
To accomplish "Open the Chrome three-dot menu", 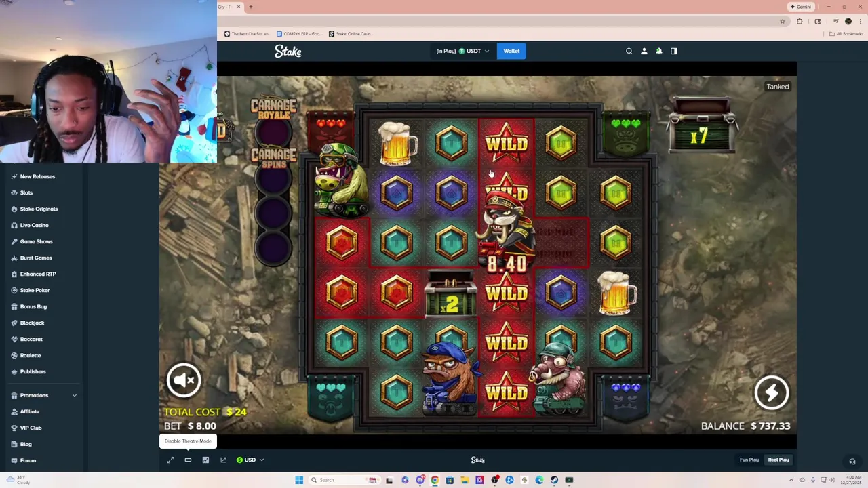I will coord(860,21).
